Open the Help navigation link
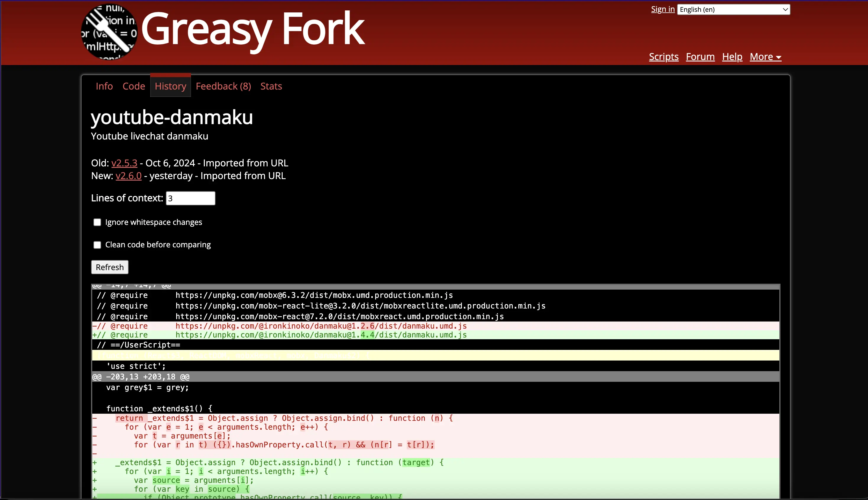Image resolution: width=868 pixels, height=500 pixels. tap(732, 57)
